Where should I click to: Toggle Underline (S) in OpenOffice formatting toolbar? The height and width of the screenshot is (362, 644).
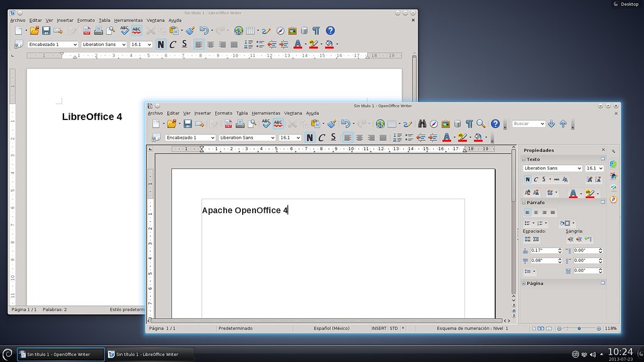[x=333, y=138]
